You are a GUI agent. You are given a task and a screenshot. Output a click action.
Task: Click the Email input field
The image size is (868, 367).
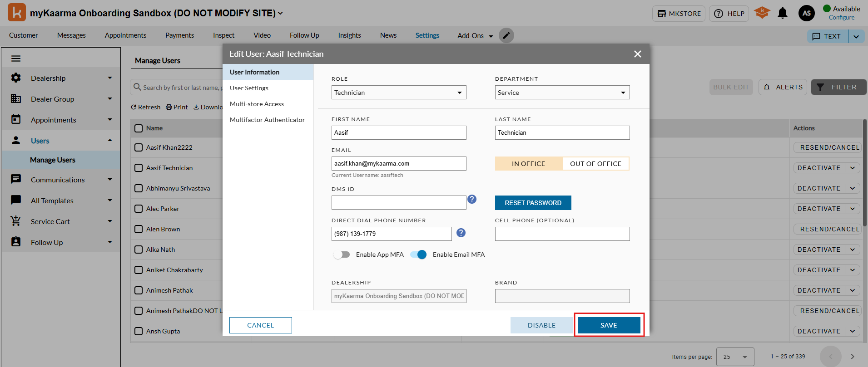pos(399,163)
